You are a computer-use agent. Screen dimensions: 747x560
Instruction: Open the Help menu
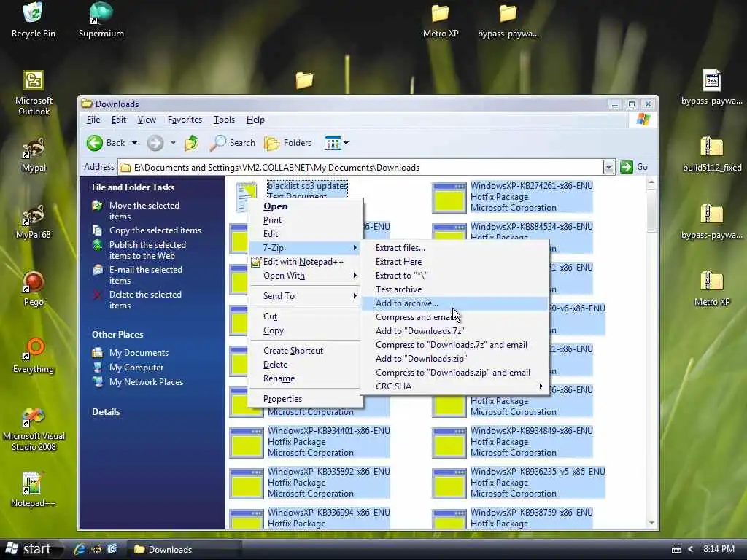(x=255, y=120)
